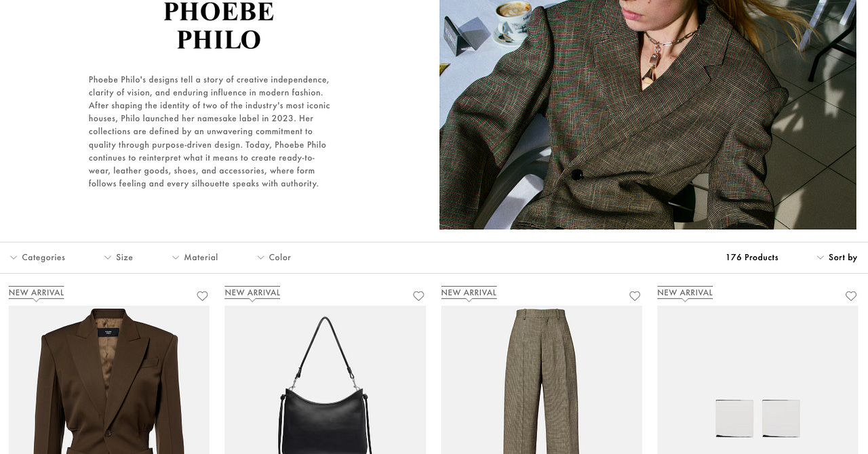Screen dimensions: 868x454
Task: Open the Color filter dropdown
Action: [x=274, y=257]
